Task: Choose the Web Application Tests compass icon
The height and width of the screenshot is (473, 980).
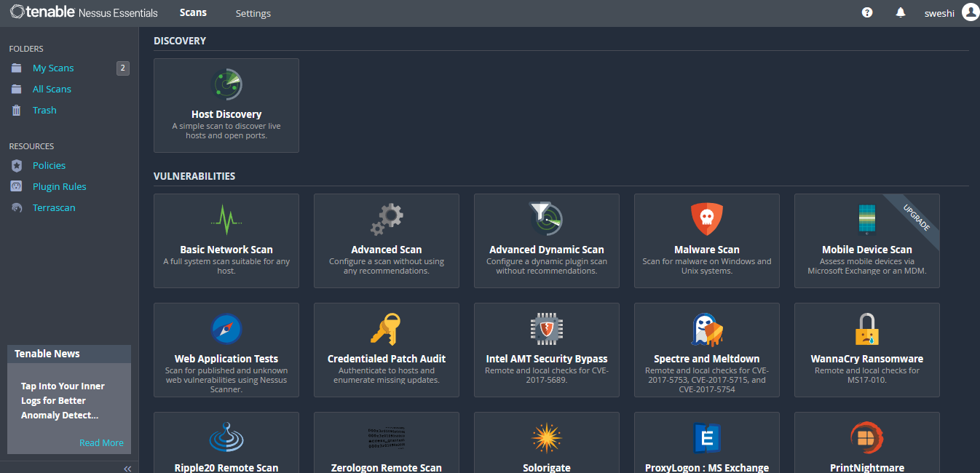Action: (x=226, y=329)
